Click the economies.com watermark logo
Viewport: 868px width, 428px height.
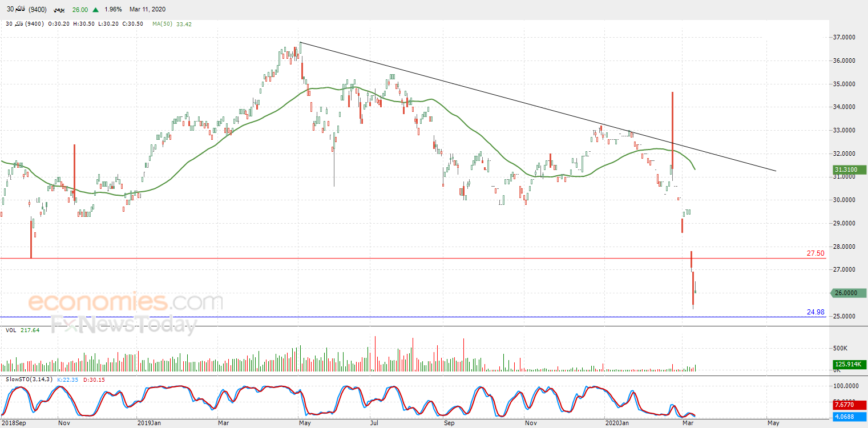(x=126, y=301)
